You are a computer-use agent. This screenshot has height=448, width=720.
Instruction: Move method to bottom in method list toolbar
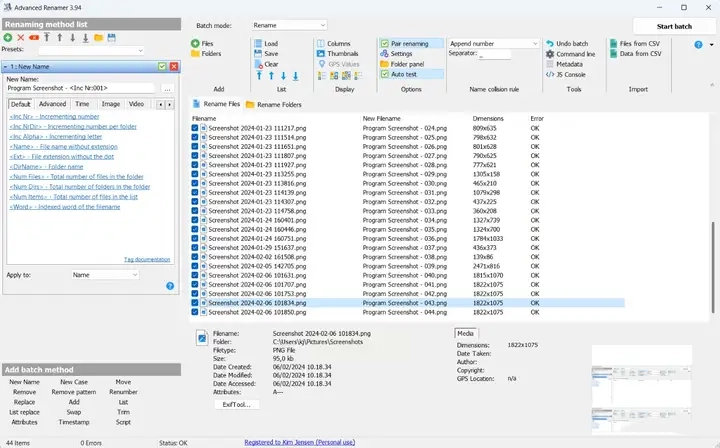85,38
